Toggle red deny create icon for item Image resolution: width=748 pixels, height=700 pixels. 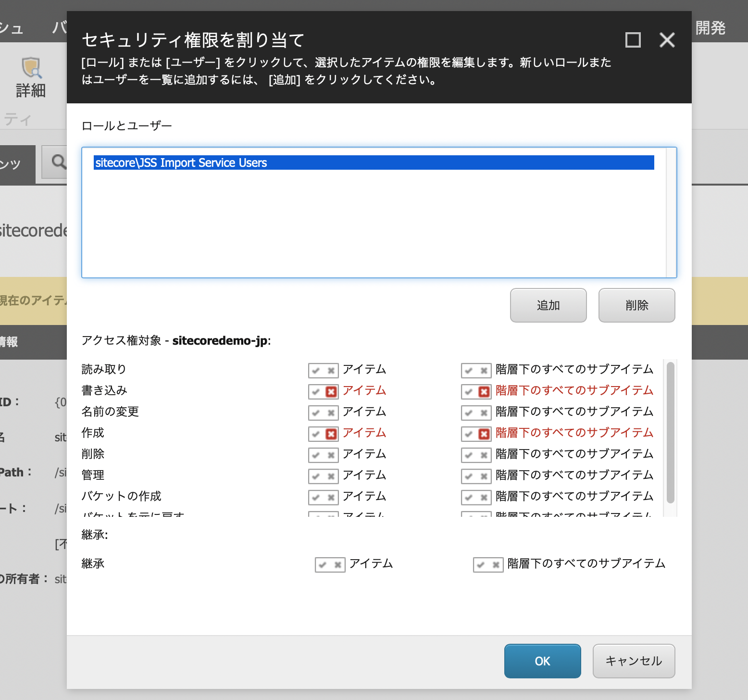[331, 434]
